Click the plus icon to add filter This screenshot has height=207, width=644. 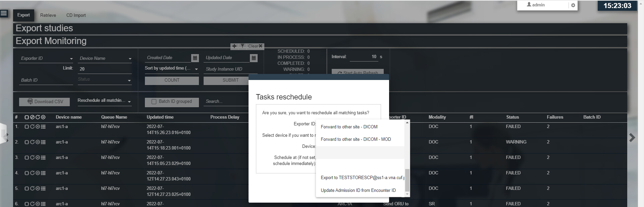coord(234,46)
